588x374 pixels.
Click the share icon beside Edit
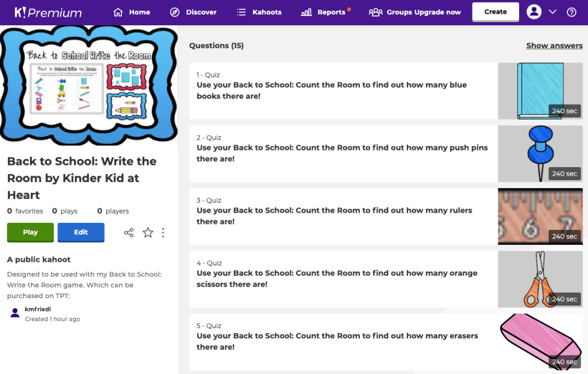129,233
